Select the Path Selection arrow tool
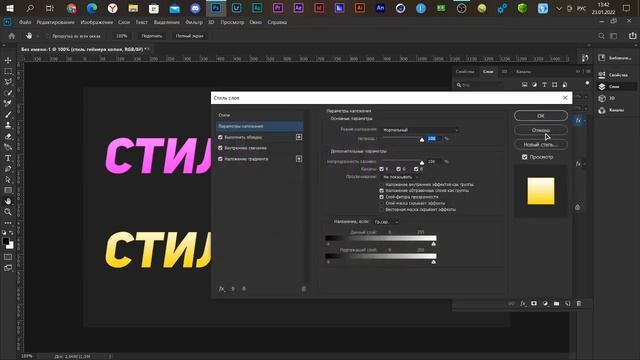Image resolution: width=640 pixels, height=360 pixels. tap(8, 180)
